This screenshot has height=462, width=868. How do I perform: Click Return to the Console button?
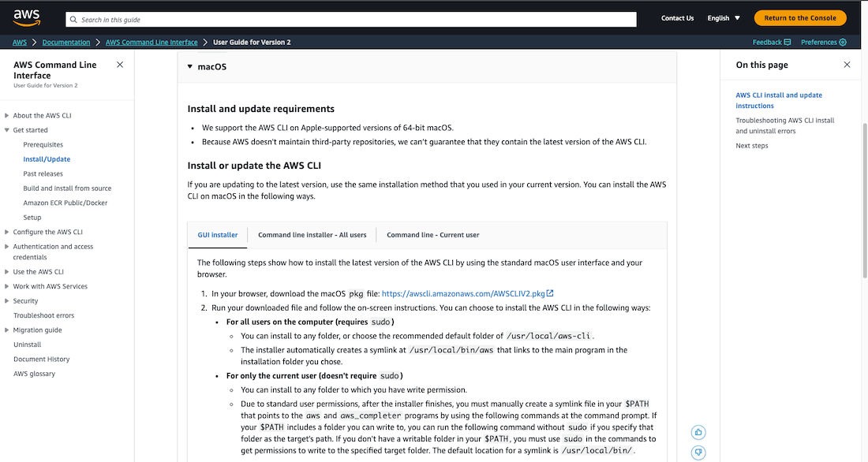coord(800,18)
